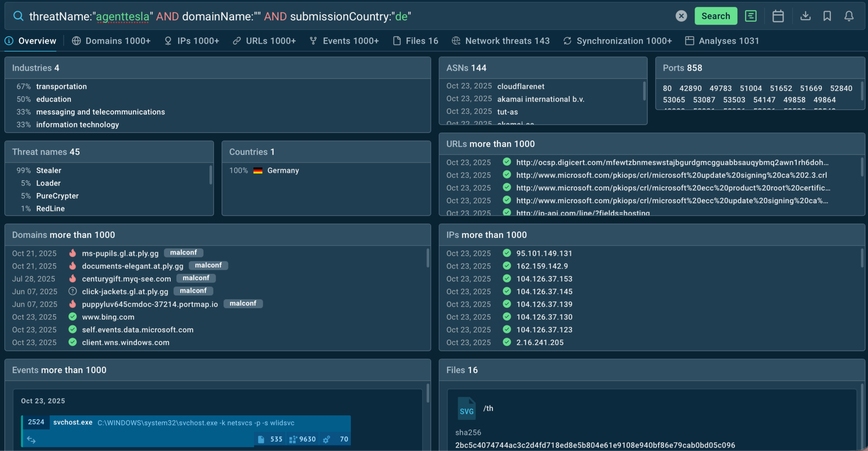
Task: Open the notifications bell
Action: (x=849, y=16)
